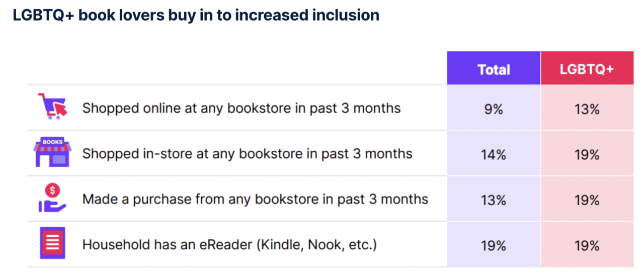Click 'Household has an eReader' row label
This screenshot has width=644, height=279.
tap(229, 245)
